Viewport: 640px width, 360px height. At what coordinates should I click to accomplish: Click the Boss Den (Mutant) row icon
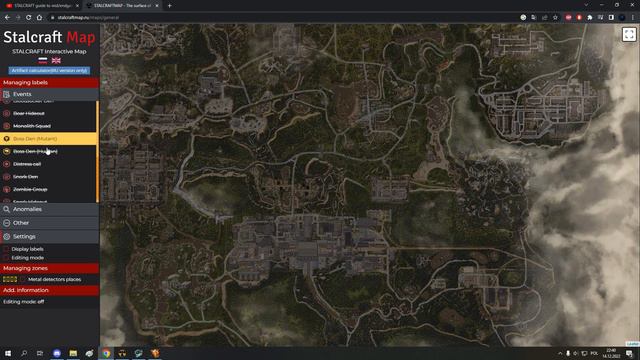(7, 139)
